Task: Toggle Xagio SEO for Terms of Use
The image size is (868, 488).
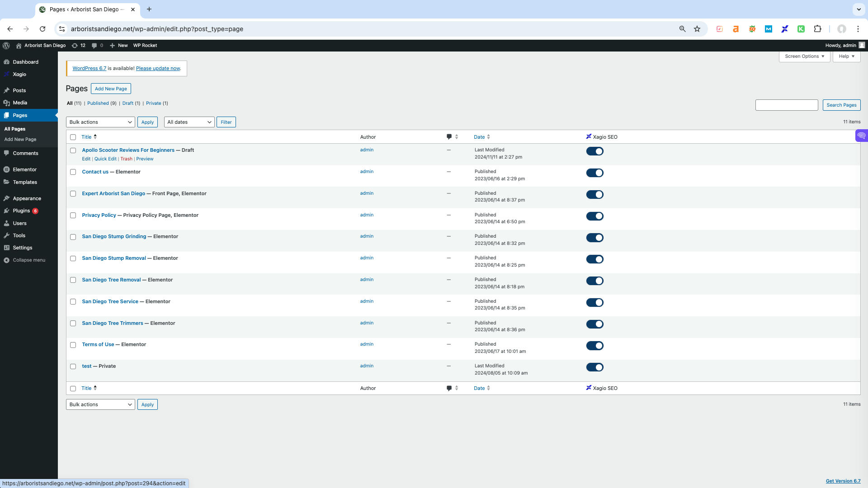Action: pos(595,346)
